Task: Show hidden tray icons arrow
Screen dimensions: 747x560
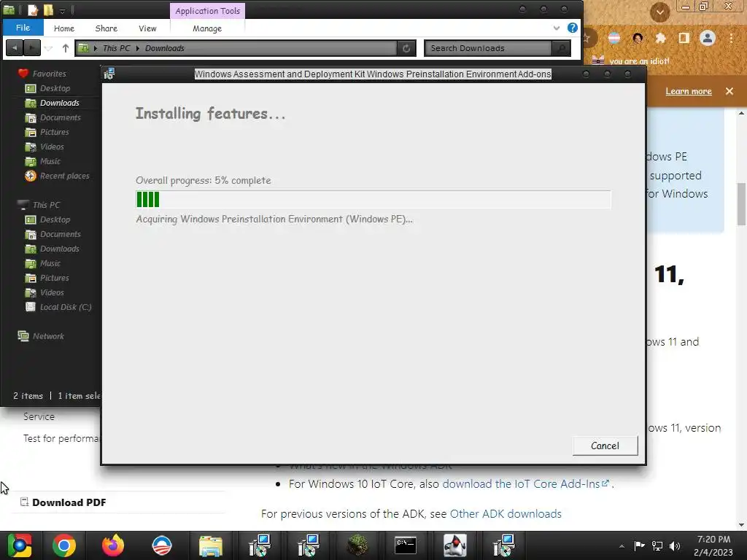Action: click(622, 546)
